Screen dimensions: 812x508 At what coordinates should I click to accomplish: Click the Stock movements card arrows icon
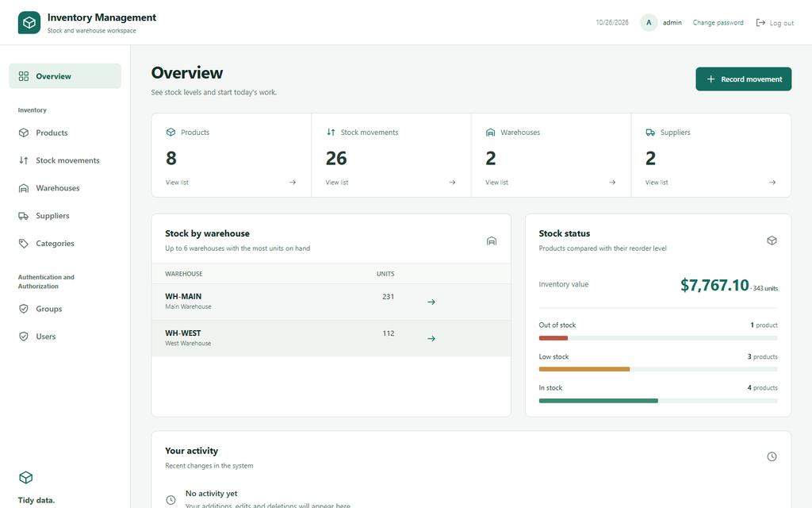click(x=331, y=133)
